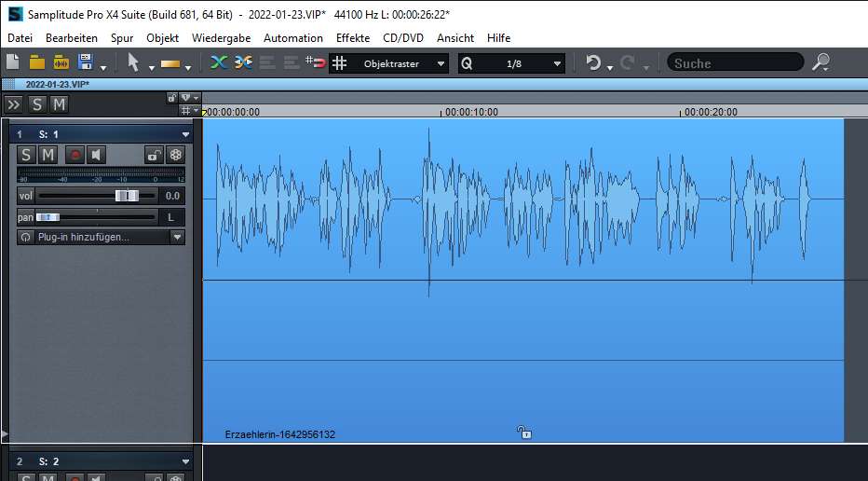Screen dimensions: 868x481
Task: Click the lock icon on the audio object
Action: (524, 432)
